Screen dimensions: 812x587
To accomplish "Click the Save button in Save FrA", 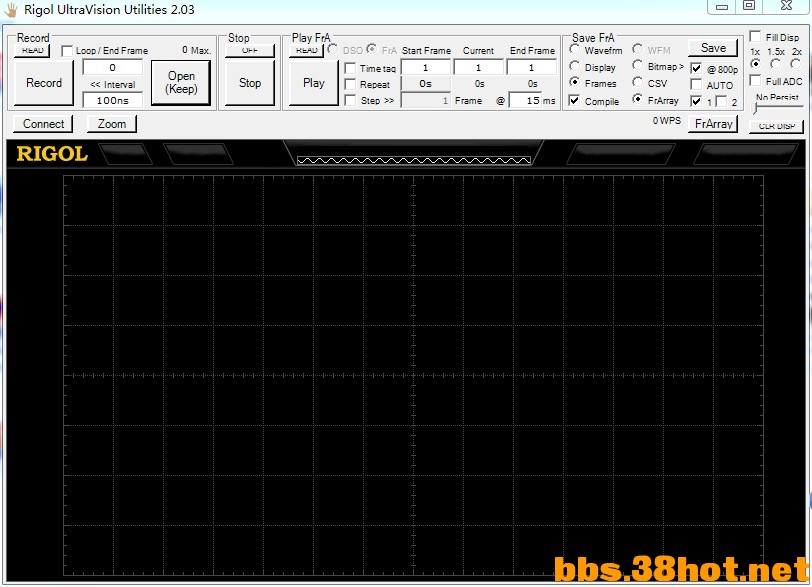I will click(713, 48).
